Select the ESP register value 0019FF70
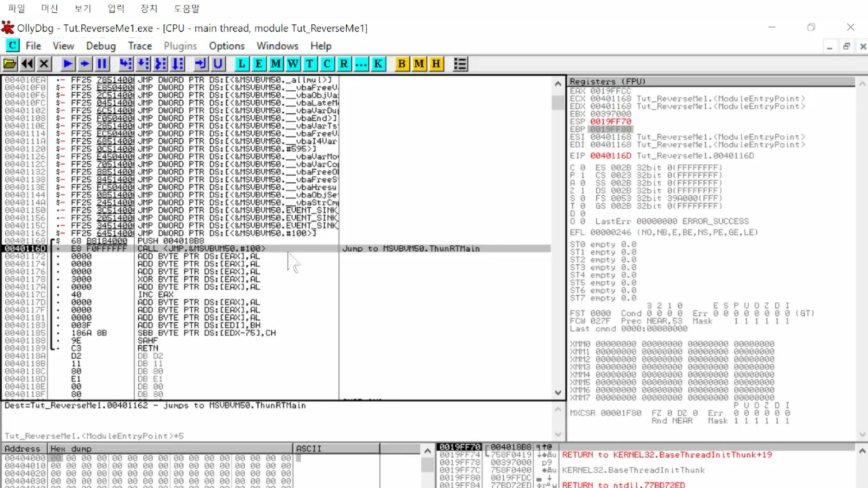 click(610, 122)
